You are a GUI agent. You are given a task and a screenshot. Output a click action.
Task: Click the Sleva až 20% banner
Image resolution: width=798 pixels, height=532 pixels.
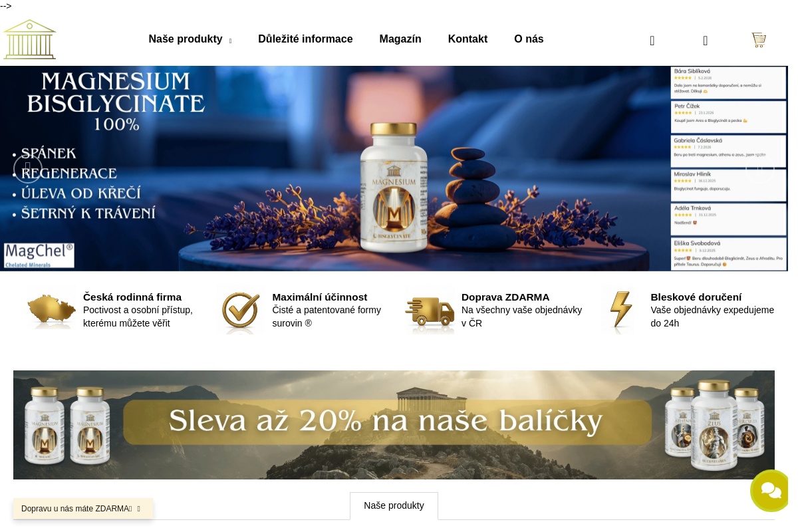pos(394,425)
